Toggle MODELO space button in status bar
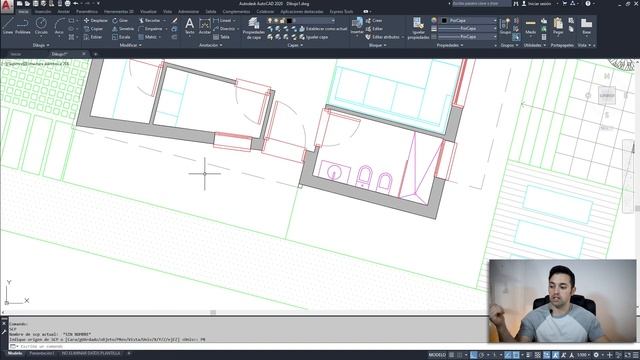The height and width of the screenshot is (360, 640). (x=437, y=355)
